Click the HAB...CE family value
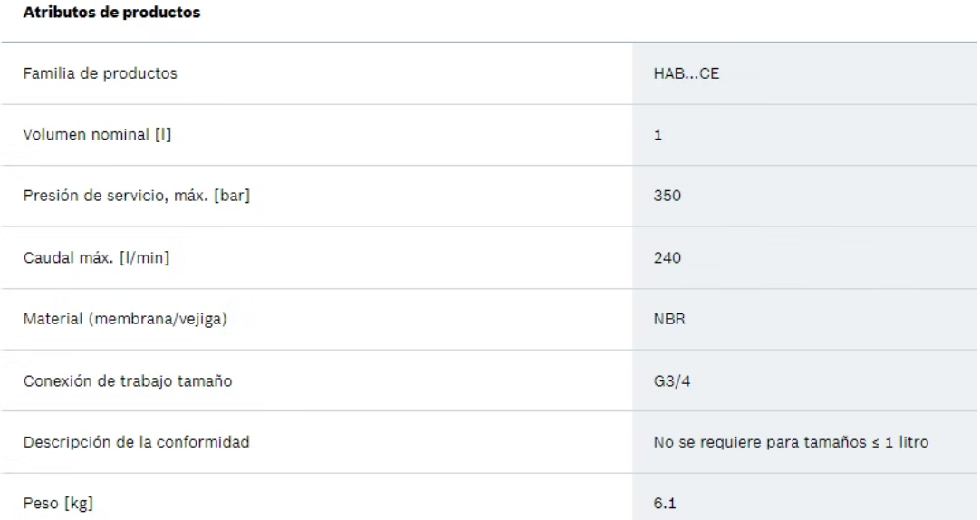The height and width of the screenshot is (520, 980). [687, 73]
